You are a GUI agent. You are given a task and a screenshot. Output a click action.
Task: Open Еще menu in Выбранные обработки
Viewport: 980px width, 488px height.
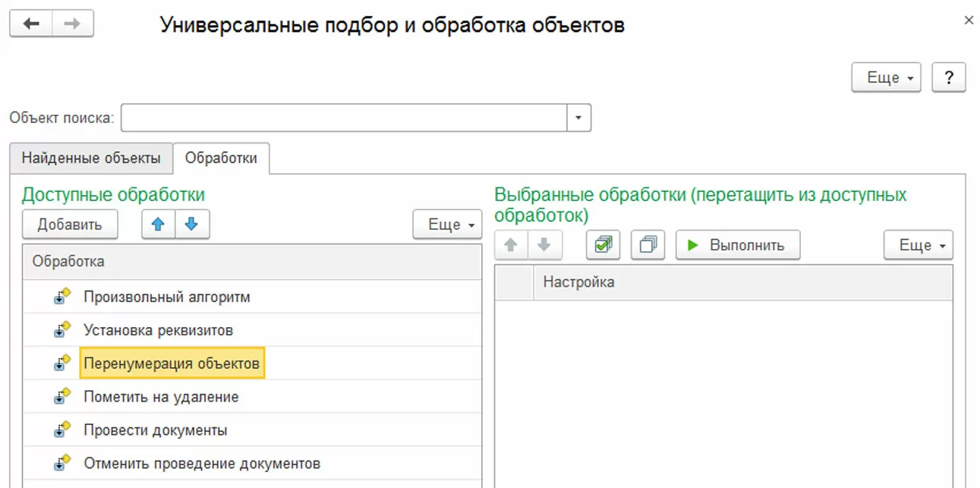(919, 245)
